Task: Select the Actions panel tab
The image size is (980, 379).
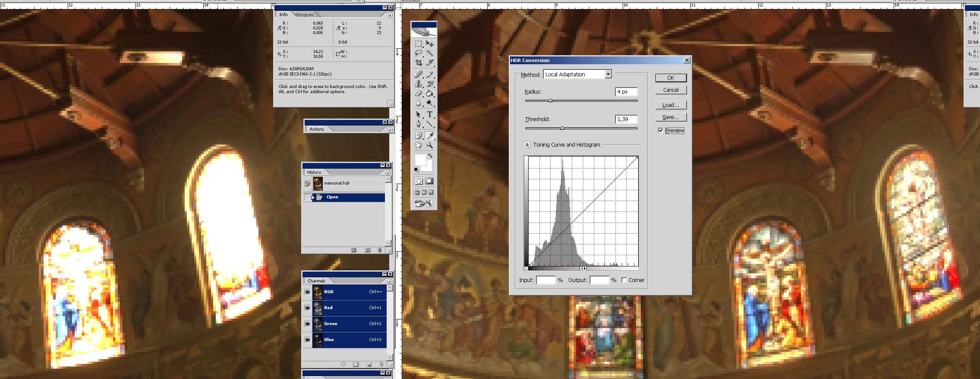Action: [317, 129]
